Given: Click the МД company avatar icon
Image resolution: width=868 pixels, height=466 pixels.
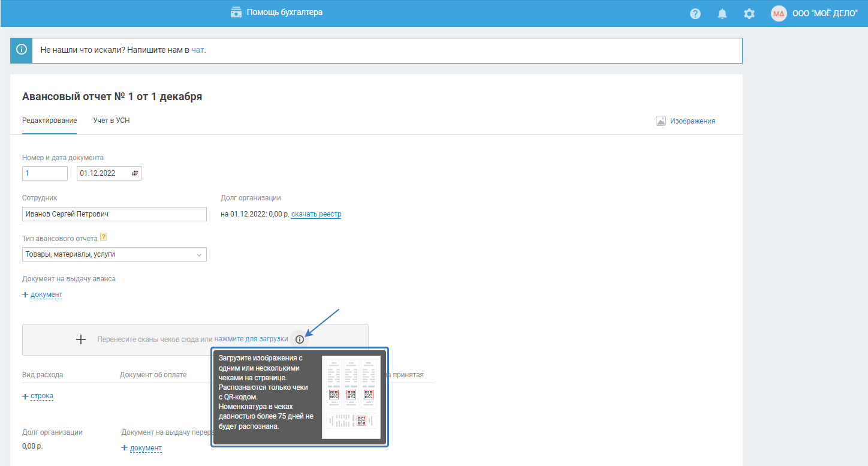Looking at the screenshot, I should tap(779, 14).
